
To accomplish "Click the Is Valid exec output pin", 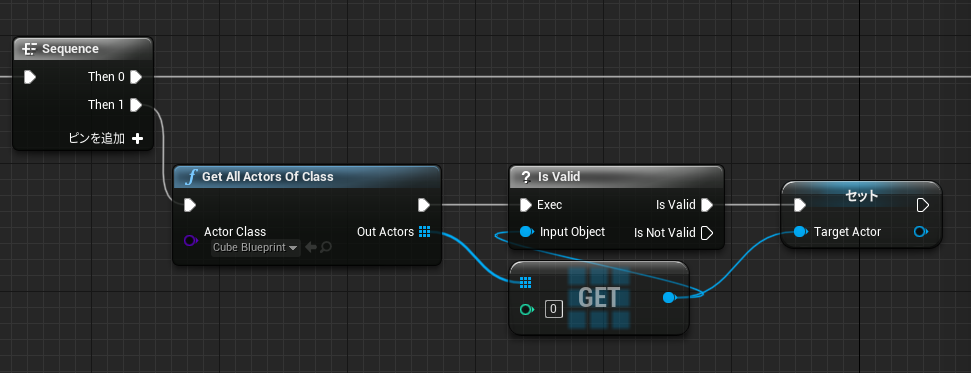I will 707,204.
